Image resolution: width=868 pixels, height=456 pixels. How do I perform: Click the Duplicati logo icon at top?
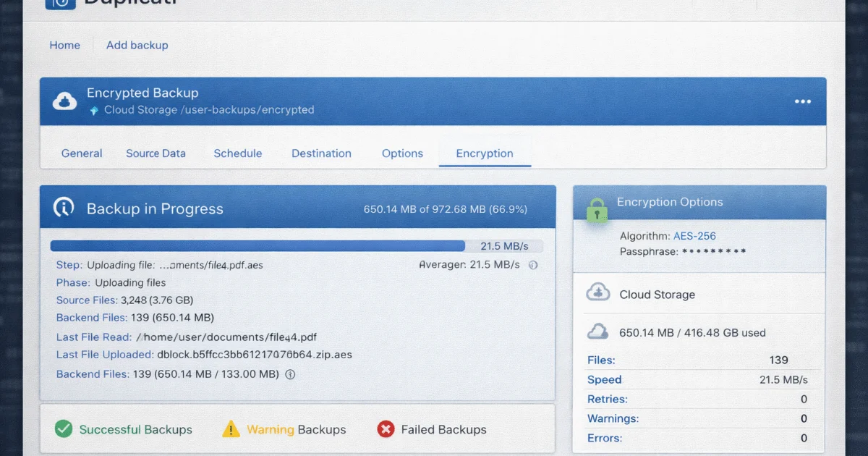(62, 4)
